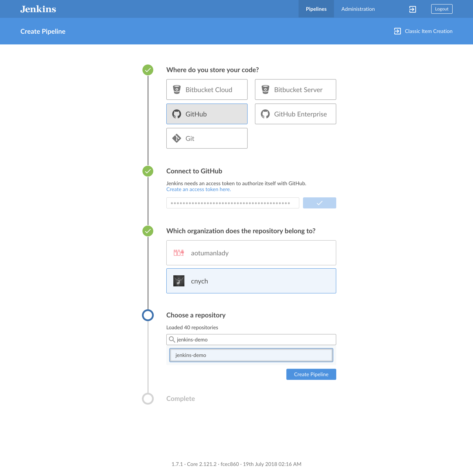
Task: Click the GitHub access token field
Action: [233, 203]
